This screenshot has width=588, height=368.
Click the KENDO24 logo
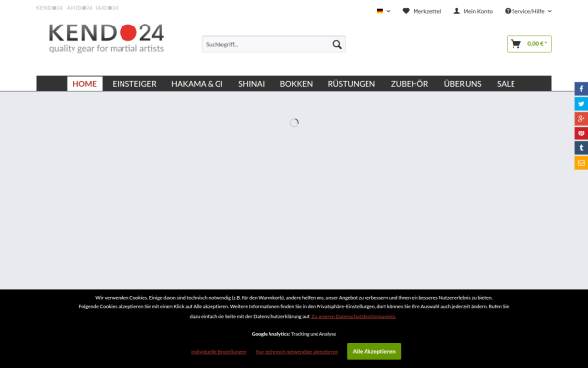pos(106,38)
